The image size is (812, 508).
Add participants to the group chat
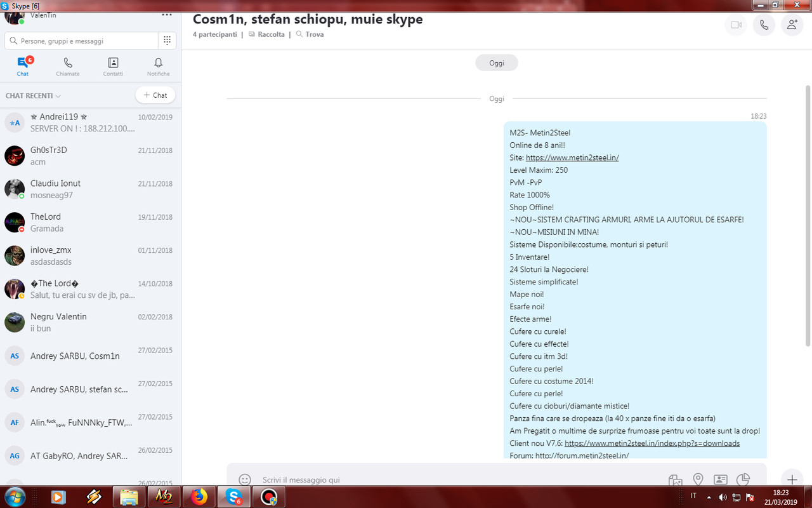pos(792,25)
